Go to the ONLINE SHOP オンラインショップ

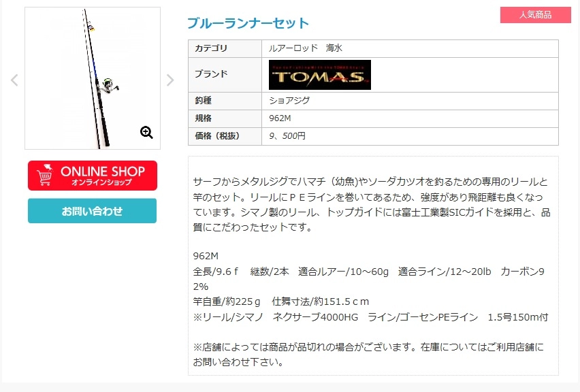93,176
